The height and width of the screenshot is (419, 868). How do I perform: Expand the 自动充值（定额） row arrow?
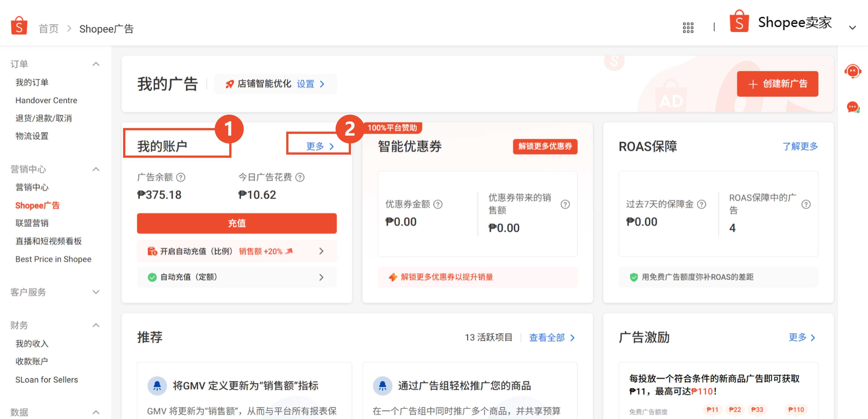point(321,277)
